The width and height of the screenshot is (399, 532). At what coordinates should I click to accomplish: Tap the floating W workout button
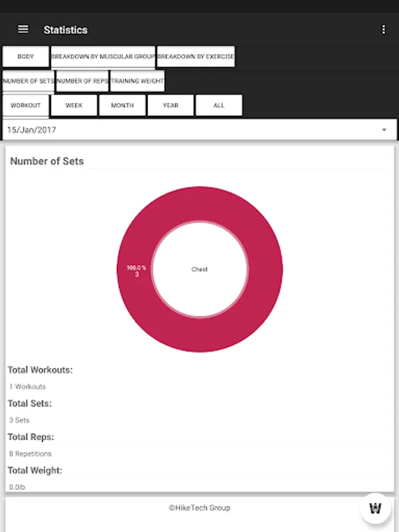tap(375, 508)
